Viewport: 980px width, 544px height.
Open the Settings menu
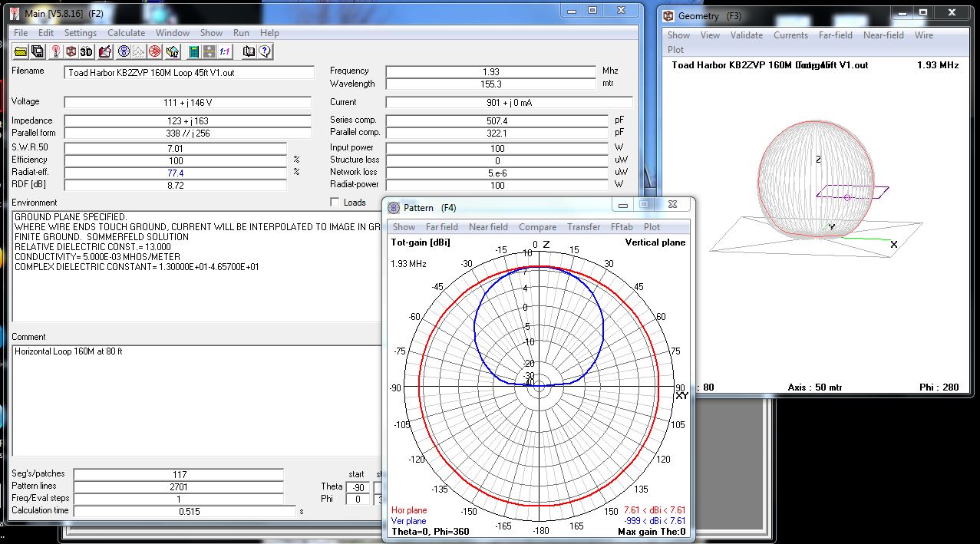pyautogui.click(x=80, y=33)
